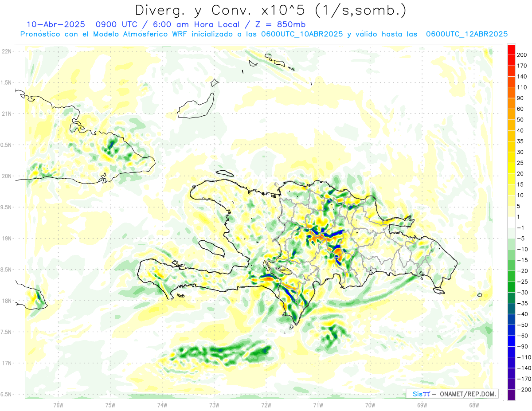Click the latitude label '18N'
The width and height of the screenshot is (532, 411).
click(x=6, y=301)
